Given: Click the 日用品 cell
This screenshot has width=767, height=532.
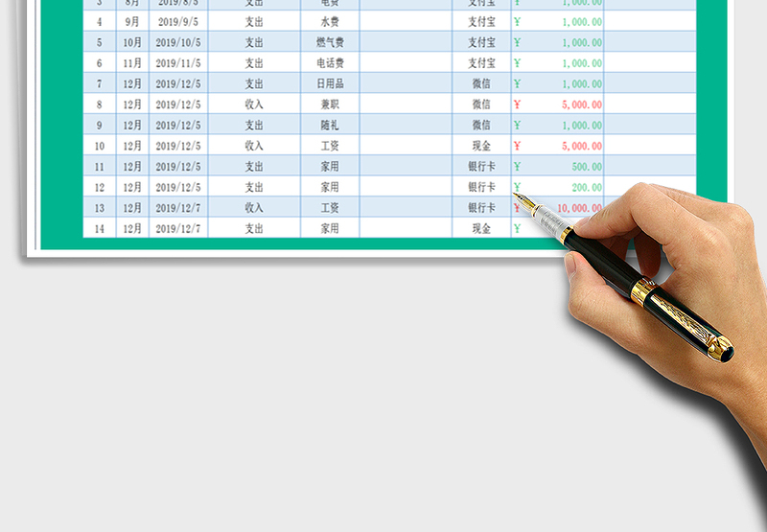Looking at the screenshot, I should point(329,84).
